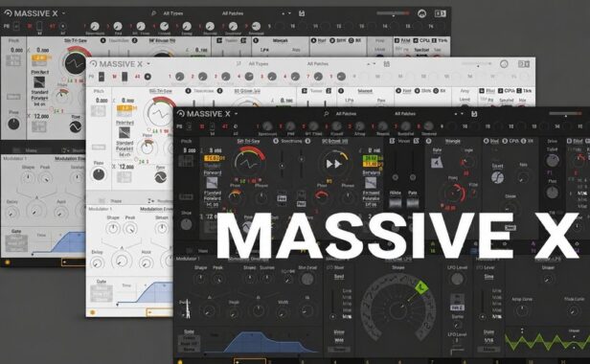Open the MASSIVE X menu arrow in the front window
Image resolution: width=590 pixels, height=364 pixels.
point(237,114)
